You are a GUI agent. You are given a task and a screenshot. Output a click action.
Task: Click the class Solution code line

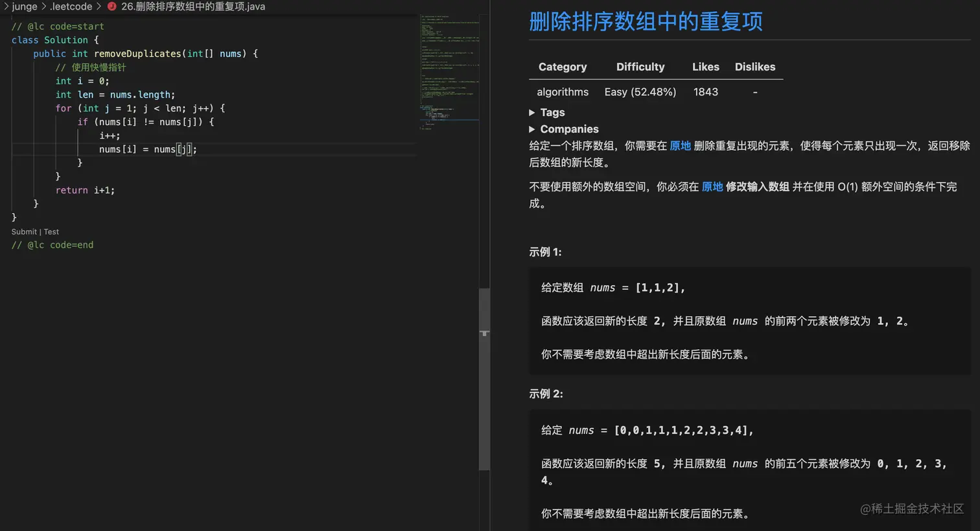[55, 40]
